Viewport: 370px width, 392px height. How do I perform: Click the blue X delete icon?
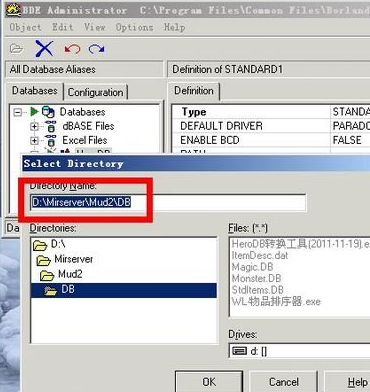tap(44, 49)
